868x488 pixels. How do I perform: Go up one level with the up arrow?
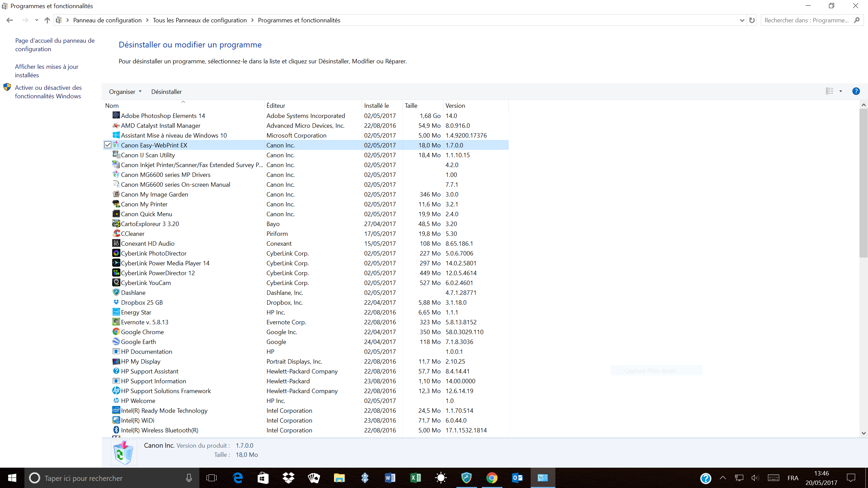click(47, 20)
